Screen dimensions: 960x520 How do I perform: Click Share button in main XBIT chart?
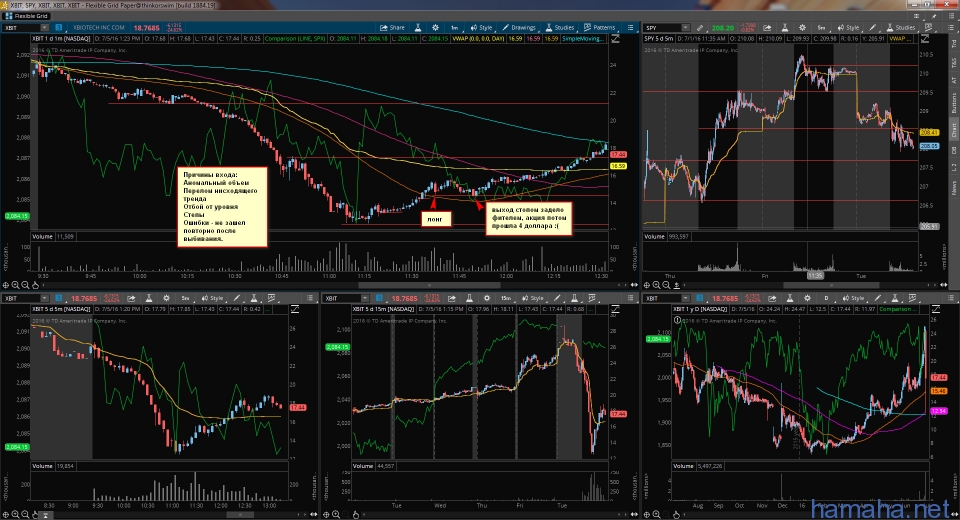pyautogui.click(x=392, y=28)
